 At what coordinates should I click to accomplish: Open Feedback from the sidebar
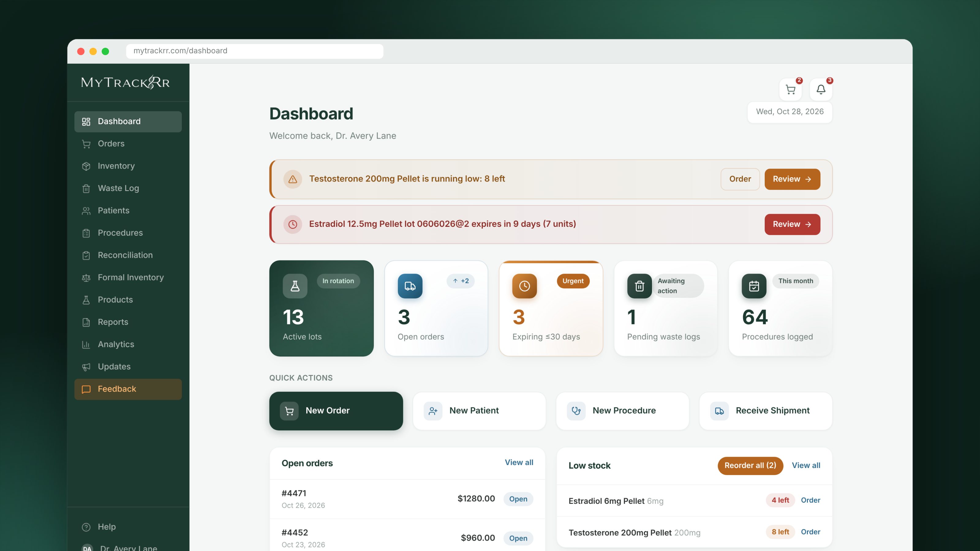click(x=128, y=389)
